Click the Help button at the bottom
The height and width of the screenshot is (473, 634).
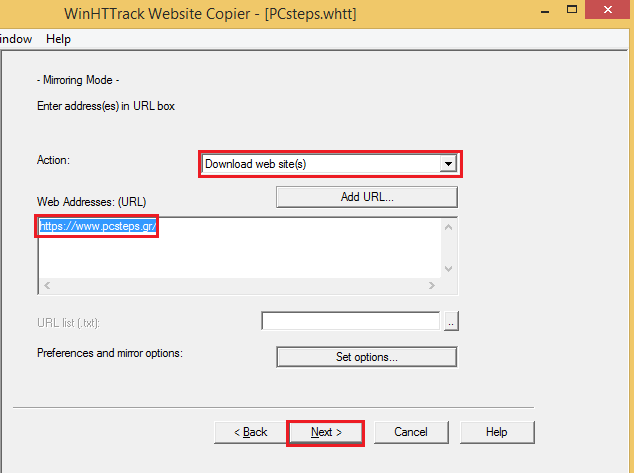(x=497, y=432)
